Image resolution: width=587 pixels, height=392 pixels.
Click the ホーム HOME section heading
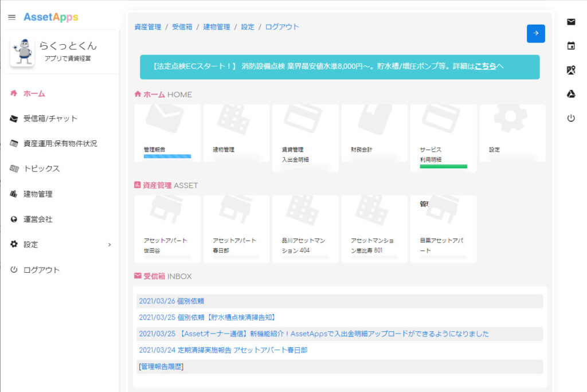point(163,95)
